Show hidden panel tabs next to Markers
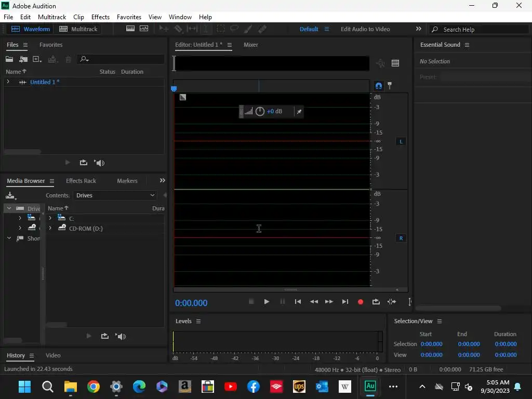The image size is (532, 399). coord(163,180)
